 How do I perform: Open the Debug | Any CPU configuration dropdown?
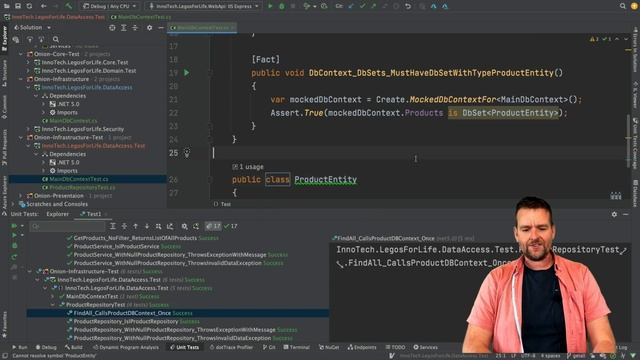(109, 6)
